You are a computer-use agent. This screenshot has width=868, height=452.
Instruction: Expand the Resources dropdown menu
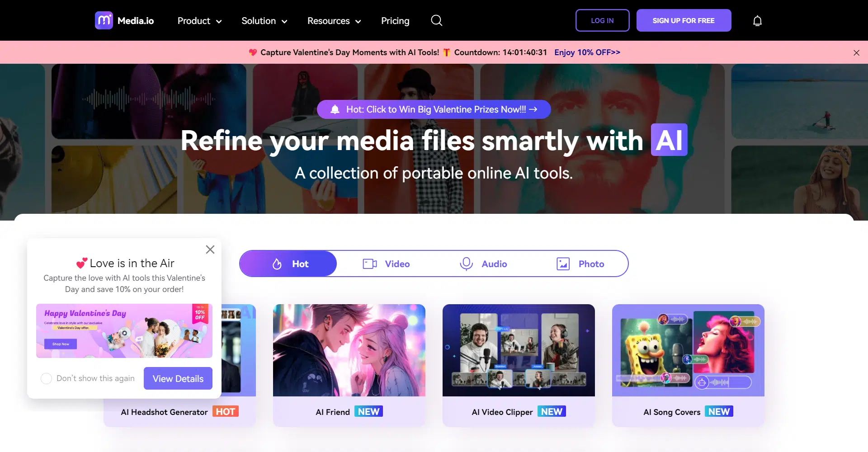334,21
